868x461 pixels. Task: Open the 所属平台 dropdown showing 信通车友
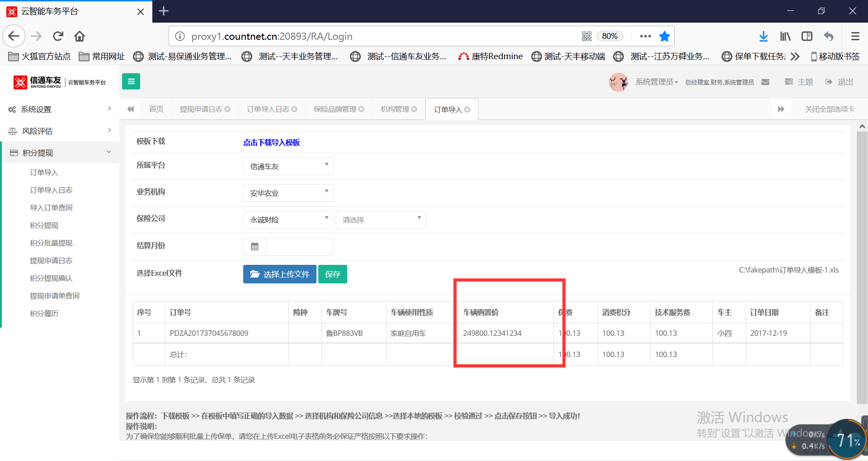click(x=288, y=166)
